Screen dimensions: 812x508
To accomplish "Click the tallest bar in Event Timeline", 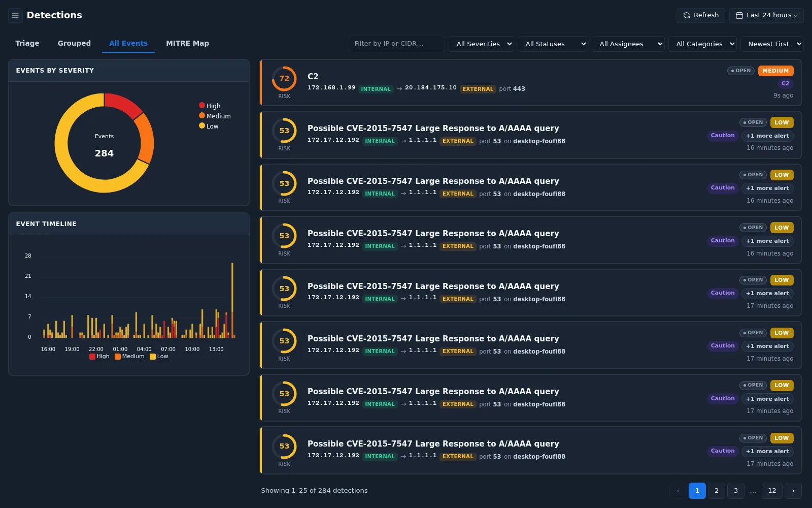I will click(232, 300).
